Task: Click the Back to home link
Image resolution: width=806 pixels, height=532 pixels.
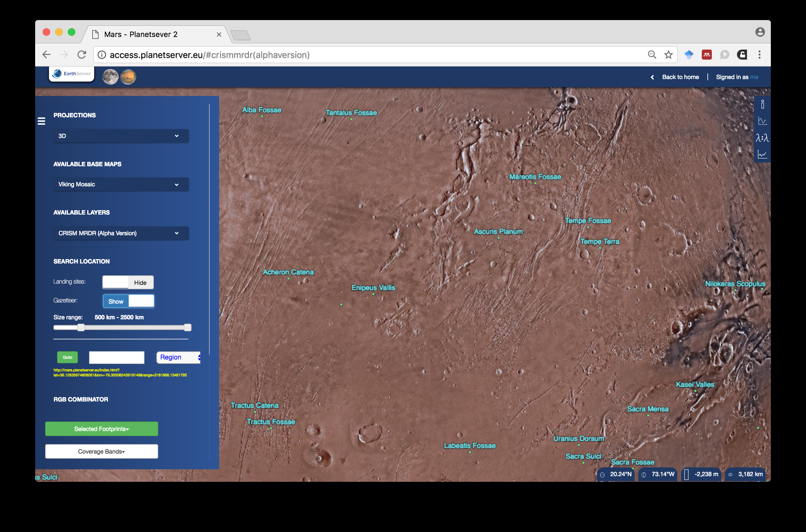Action: (680, 77)
